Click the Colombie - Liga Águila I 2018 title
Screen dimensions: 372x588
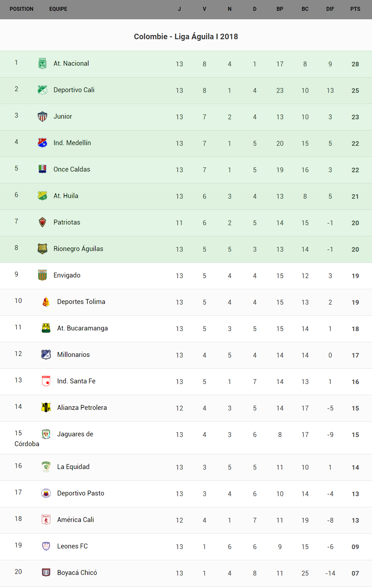click(186, 37)
